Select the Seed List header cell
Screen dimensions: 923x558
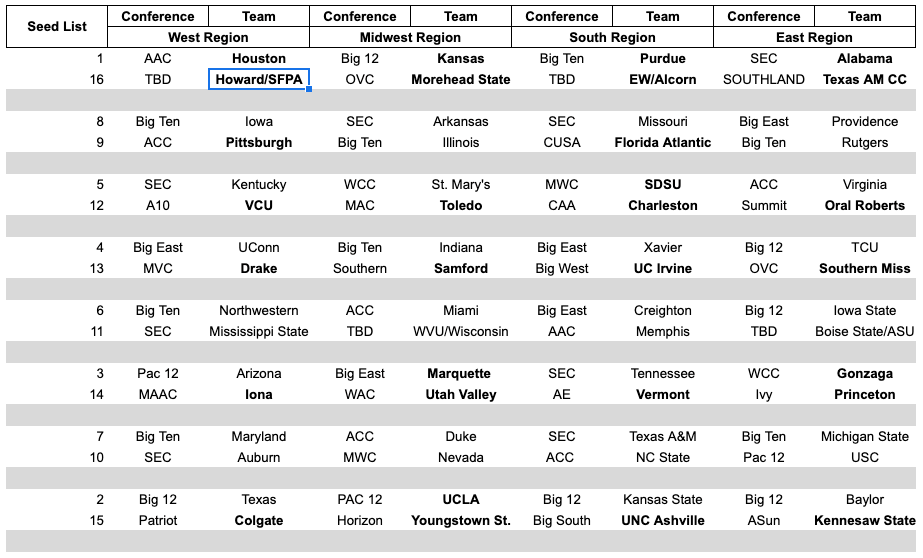(54, 27)
